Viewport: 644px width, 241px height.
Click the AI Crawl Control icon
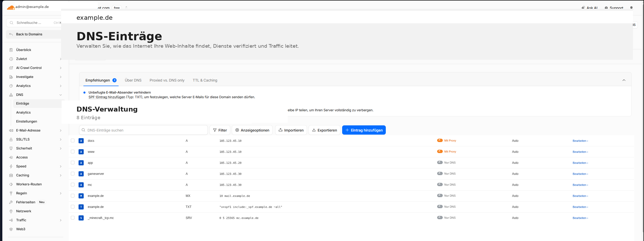11,68
